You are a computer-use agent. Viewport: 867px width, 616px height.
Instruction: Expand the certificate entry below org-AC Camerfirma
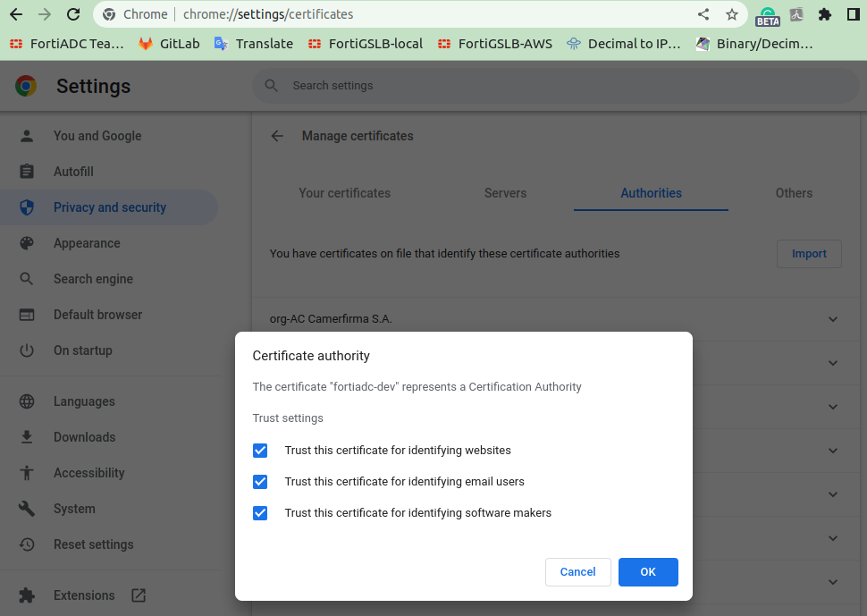(x=833, y=363)
